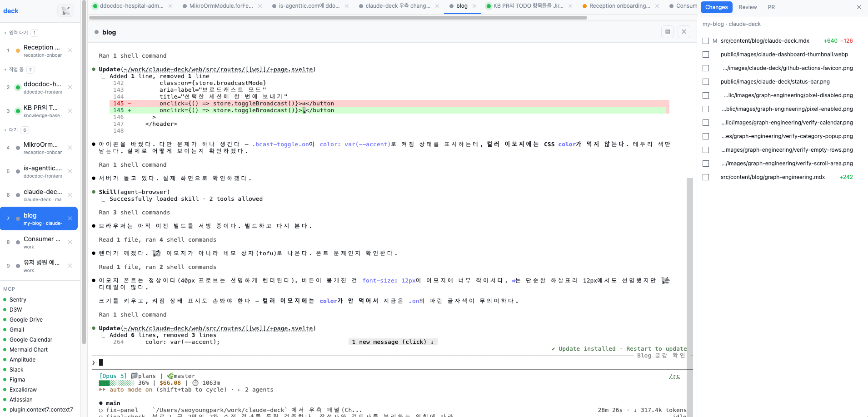Screen dimensions: 868x417
Task: Check the status-bar.png file checkbox
Action: click(x=706, y=82)
